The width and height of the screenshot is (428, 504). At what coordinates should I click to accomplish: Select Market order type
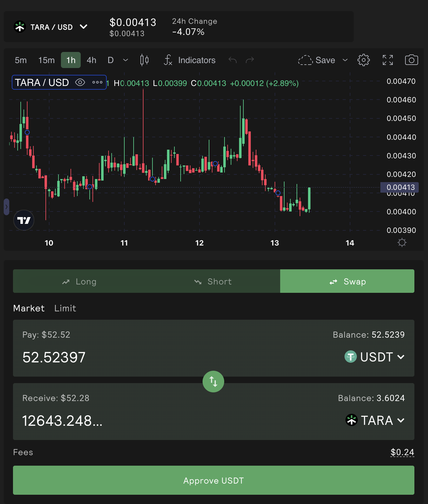tap(29, 308)
